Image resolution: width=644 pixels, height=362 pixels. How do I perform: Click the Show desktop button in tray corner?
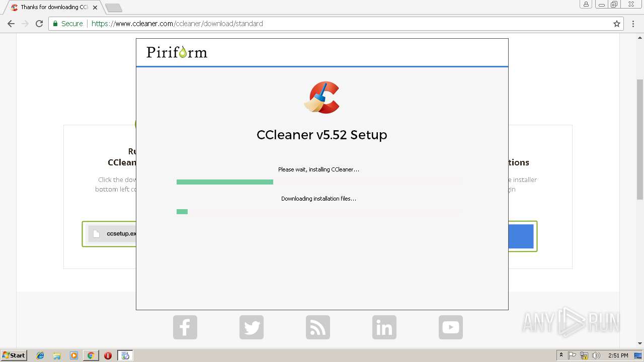(x=638, y=355)
